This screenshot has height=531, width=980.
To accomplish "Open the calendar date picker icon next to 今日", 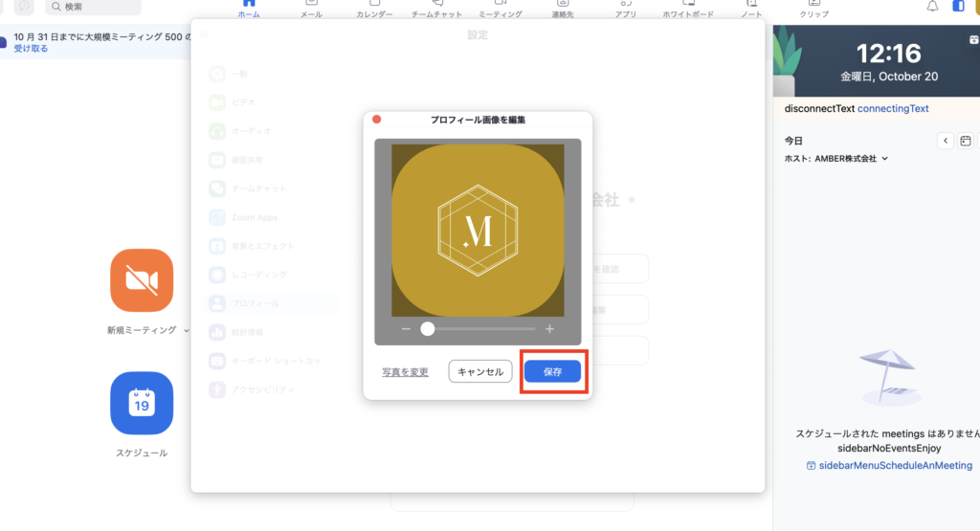I will [966, 141].
